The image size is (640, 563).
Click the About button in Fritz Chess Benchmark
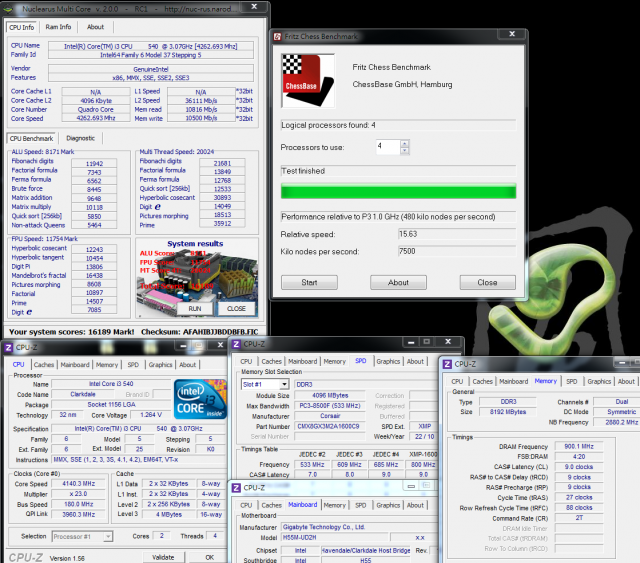398,283
